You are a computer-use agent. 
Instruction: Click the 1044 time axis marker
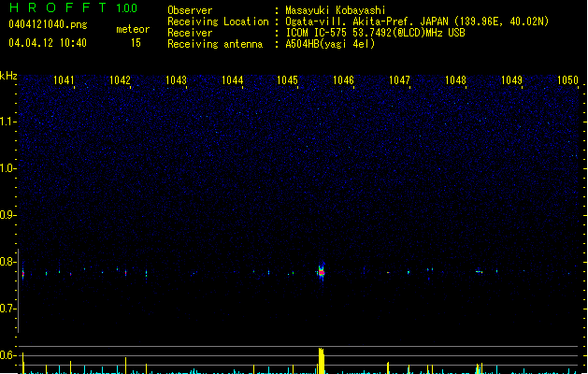point(232,80)
